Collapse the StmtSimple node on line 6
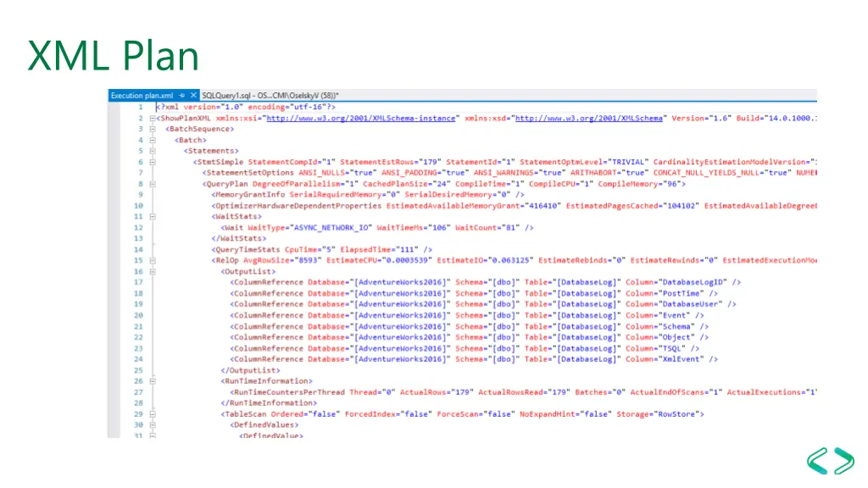The width and height of the screenshot is (868, 488). (152, 162)
